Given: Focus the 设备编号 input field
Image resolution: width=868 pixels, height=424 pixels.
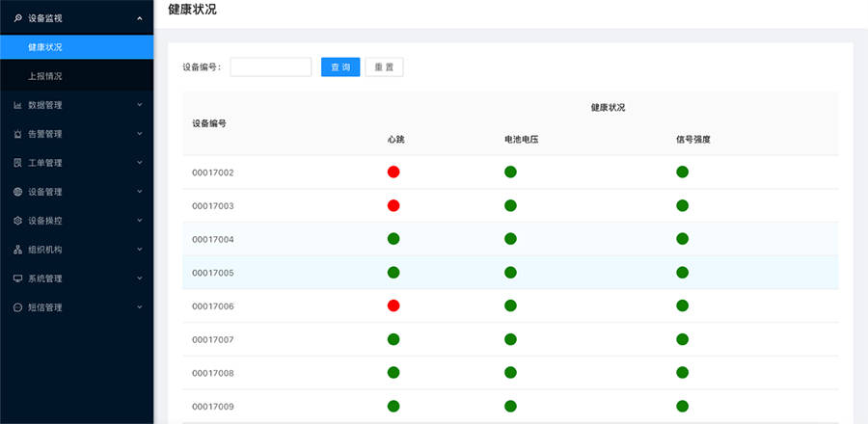Looking at the screenshot, I should coord(270,67).
